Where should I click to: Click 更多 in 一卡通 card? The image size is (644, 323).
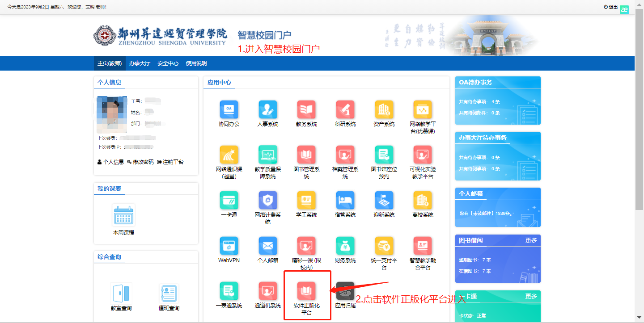(x=531, y=296)
